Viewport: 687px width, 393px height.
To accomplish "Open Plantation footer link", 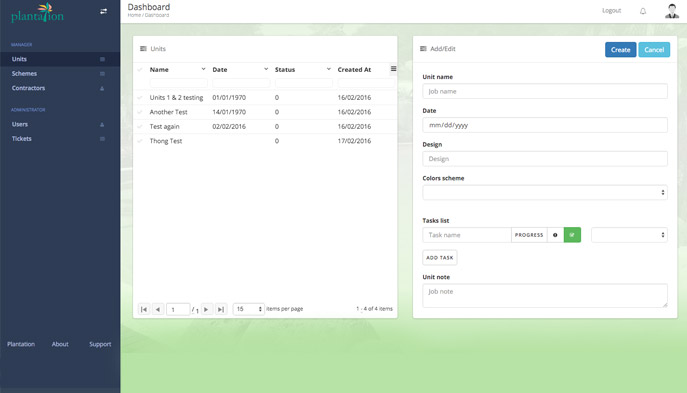I will point(21,344).
